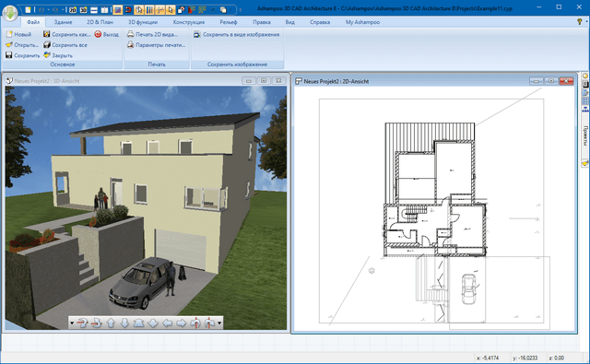Switch to 2D view with the 2D icon
The height and width of the screenshot is (364, 590).
pyautogui.click(x=73, y=10)
